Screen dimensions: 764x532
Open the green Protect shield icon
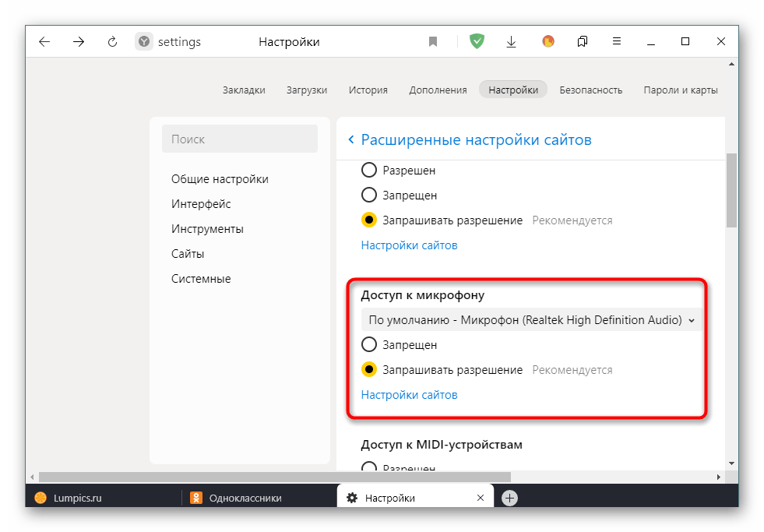click(477, 41)
